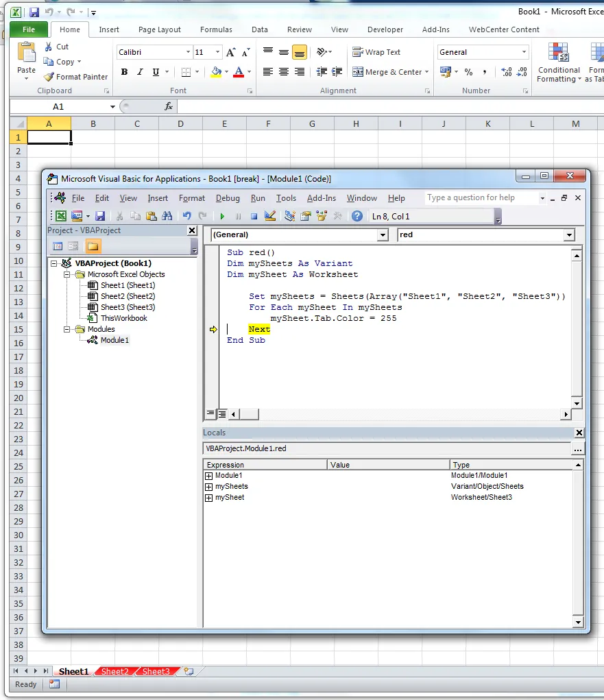Viewport: 604px width, 700px height.
Task: Open Properties Window icon in VBA toolbar
Action: (306, 217)
